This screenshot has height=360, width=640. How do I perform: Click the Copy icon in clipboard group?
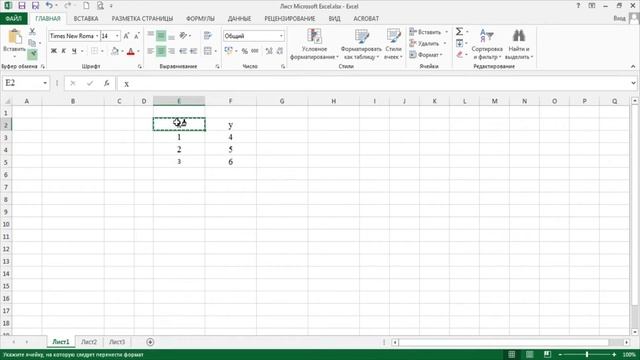click(32, 43)
